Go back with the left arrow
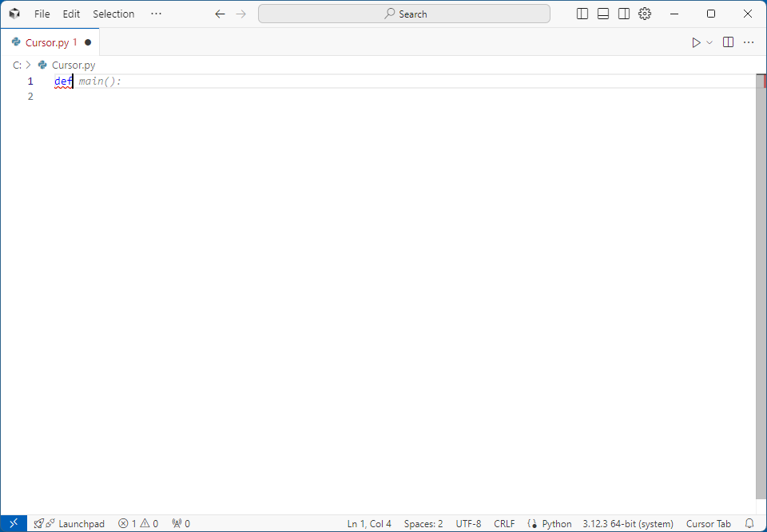The height and width of the screenshot is (532, 767). click(x=221, y=14)
